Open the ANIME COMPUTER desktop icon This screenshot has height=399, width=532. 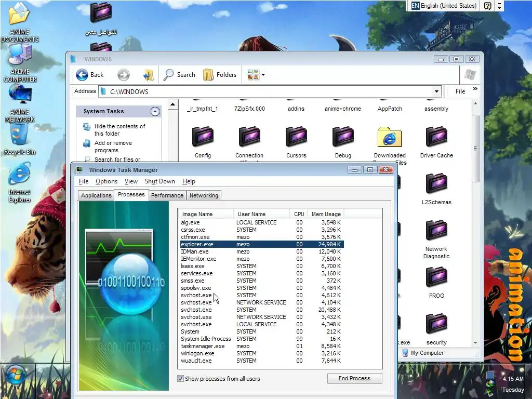pyautogui.click(x=20, y=63)
